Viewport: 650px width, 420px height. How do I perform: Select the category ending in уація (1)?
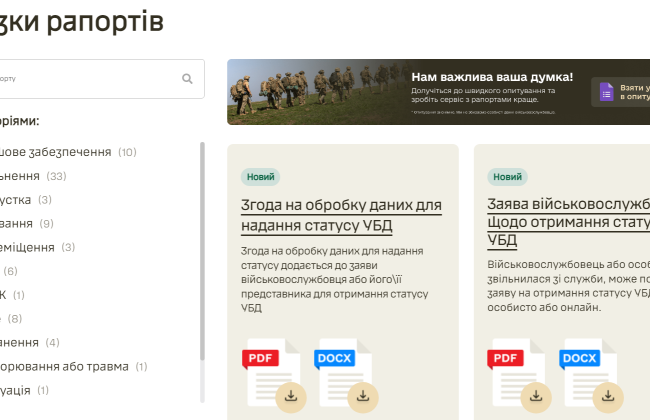24,391
